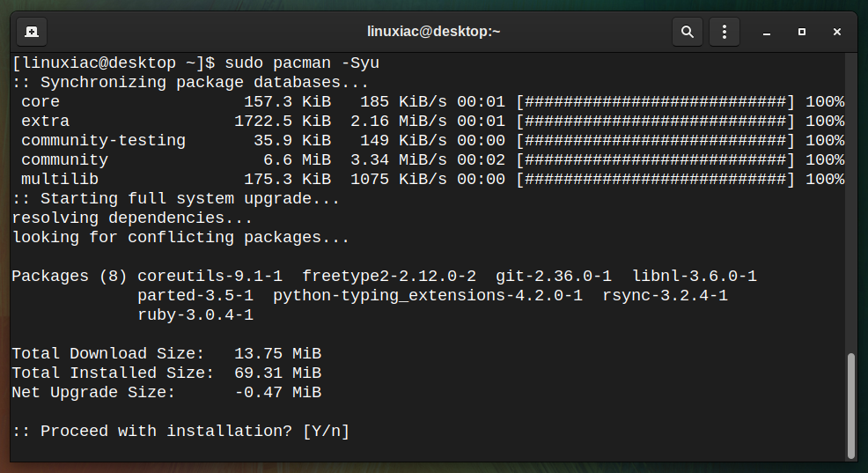Click the search icon in header bar
The width and height of the screenshot is (868, 473).
click(687, 32)
